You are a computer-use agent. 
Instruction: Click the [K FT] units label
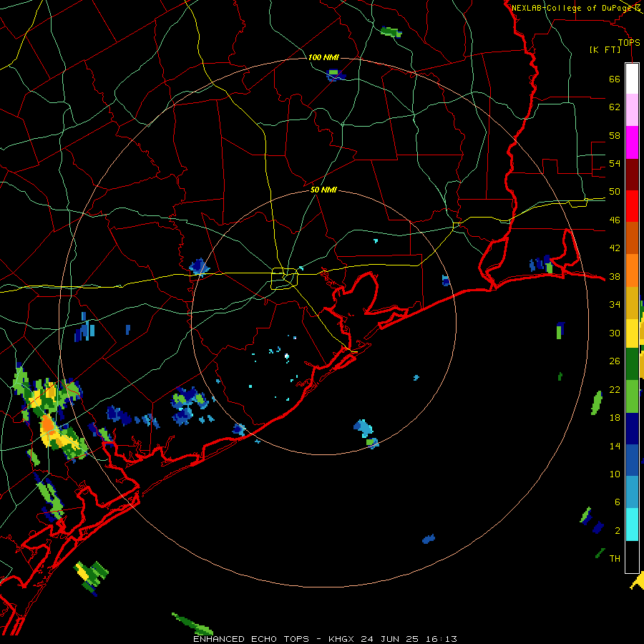[x=605, y=50]
